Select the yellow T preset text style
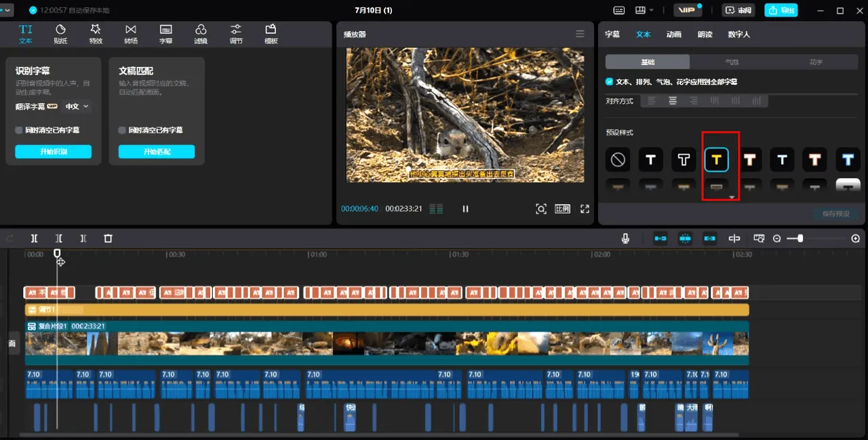The image size is (868, 440). (x=716, y=159)
